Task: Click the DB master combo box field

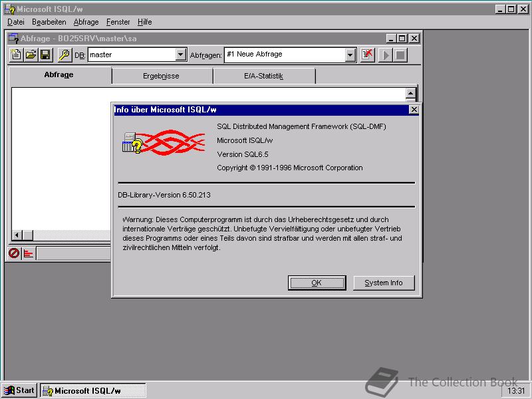Action: pyautogui.click(x=138, y=55)
